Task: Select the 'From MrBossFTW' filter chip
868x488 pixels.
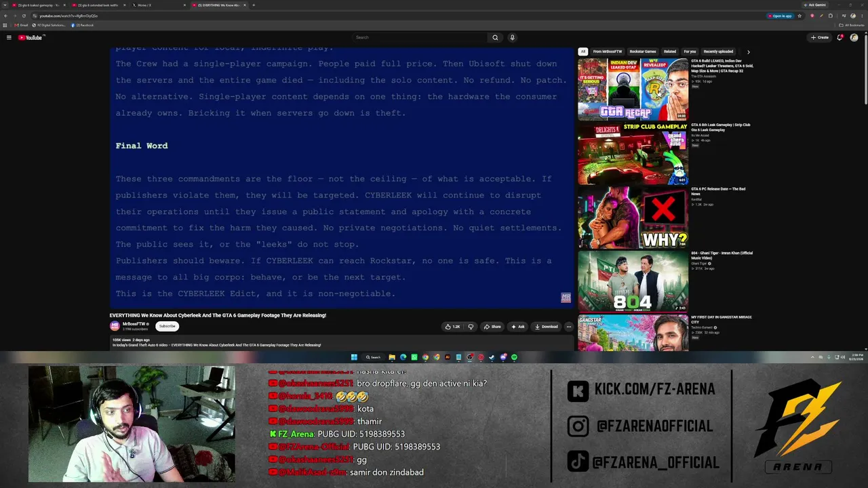Action: pos(608,52)
